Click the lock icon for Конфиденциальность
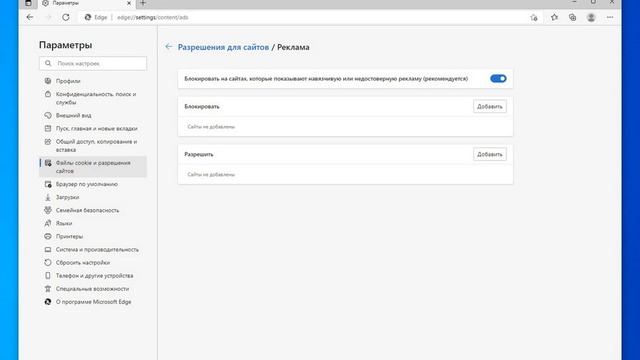The height and width of the screenshot is (360, 640). (x=48, y=94)
